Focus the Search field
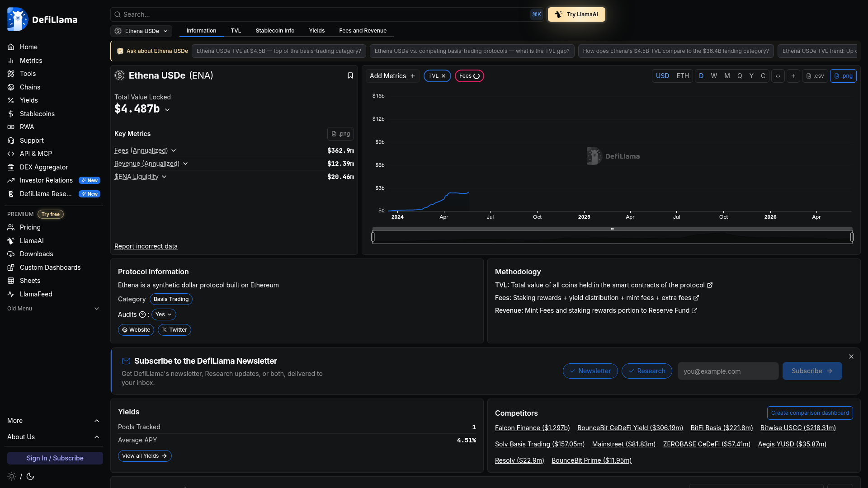The height and width of the screenshot is (488, 868). click(x=327, y=14)
